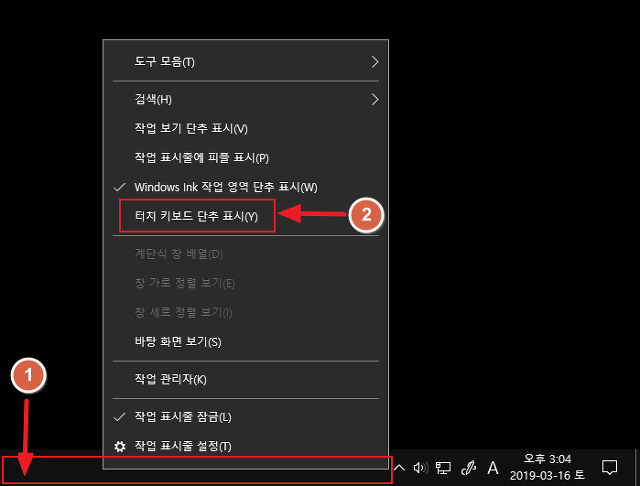640x486 pixels.
Task: Open the Action Center notification icon
Action: coord(609,468)
